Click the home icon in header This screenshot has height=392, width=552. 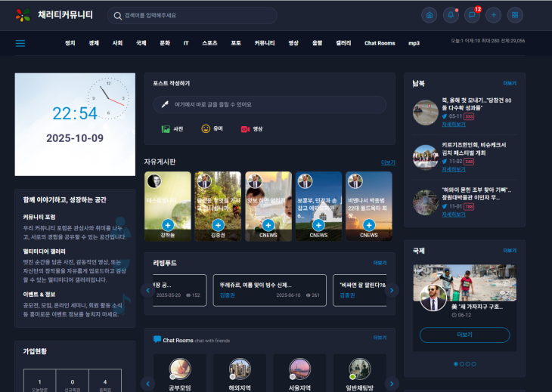pos(430,15)
